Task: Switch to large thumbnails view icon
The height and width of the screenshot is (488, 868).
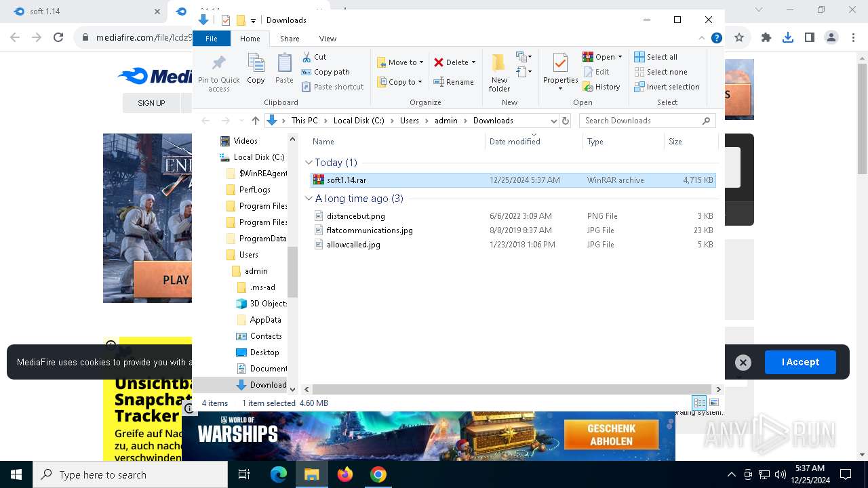Action: [x=713, y=403]
